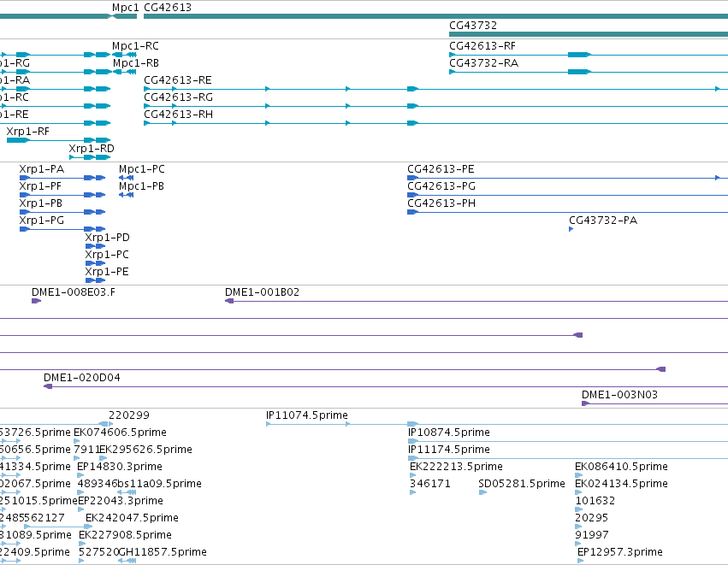Select EST label 346171
The image size is (728, 565).
pyautogui.click(x=430, y=485)
